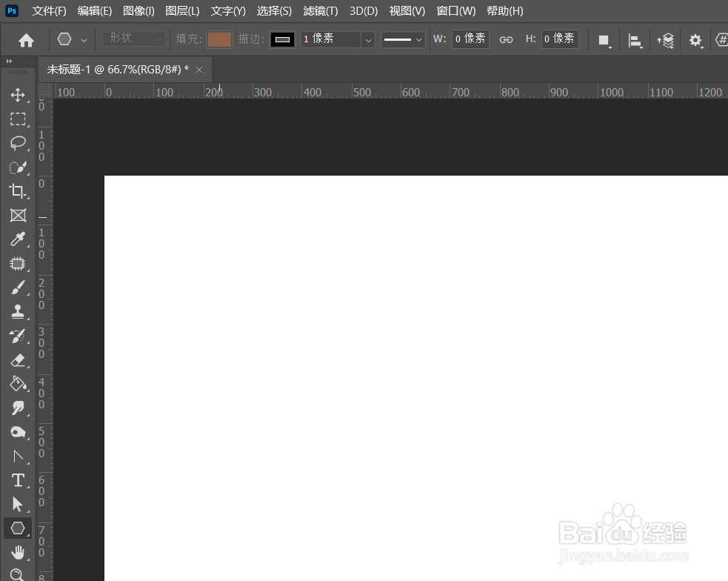
Task: Click the W width input field
Action: [470, 39]
